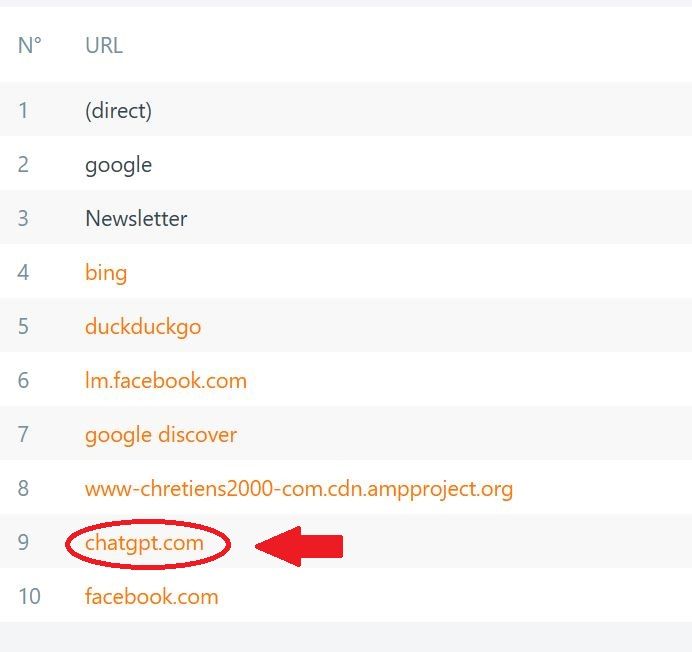Open the google discover link

(161, 435)
